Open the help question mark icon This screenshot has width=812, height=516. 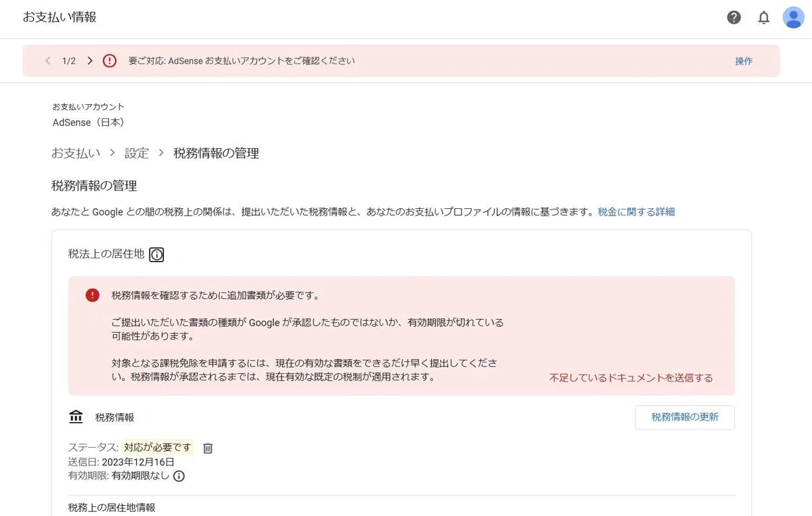click(x=734, y=18)
